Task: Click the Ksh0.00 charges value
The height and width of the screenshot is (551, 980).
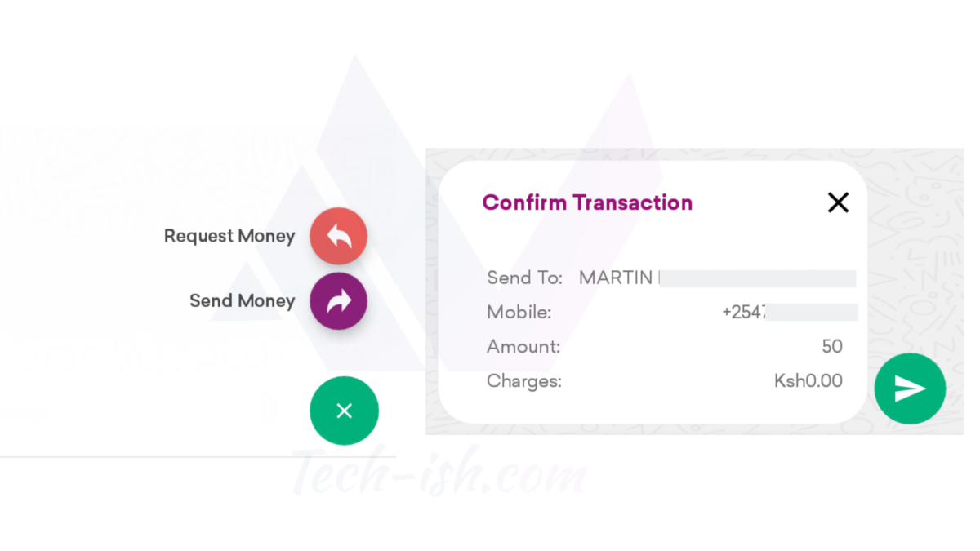Action: pos(808,380)
